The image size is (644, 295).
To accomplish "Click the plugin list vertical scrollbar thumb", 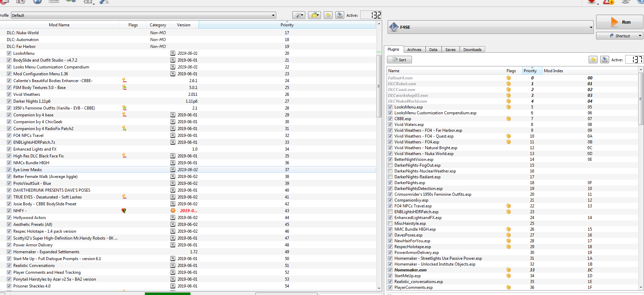I will pos(641,99).
